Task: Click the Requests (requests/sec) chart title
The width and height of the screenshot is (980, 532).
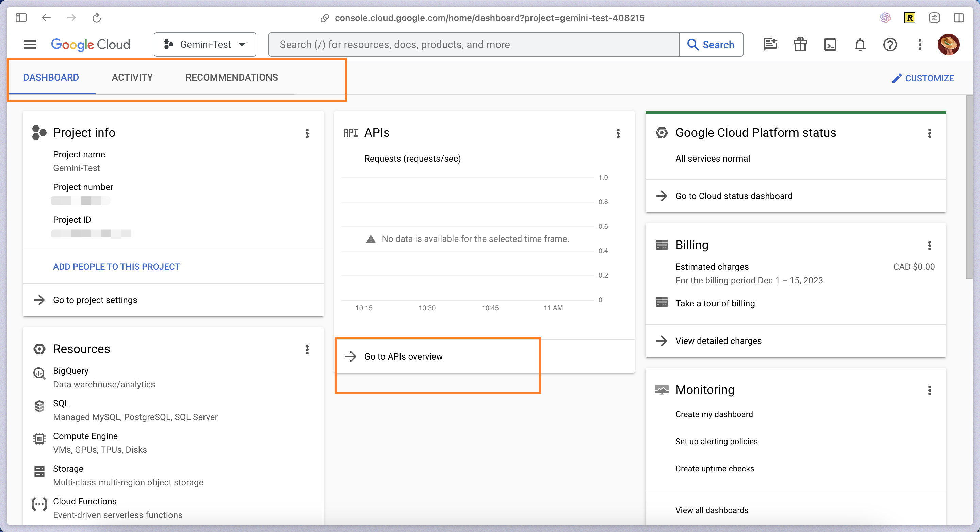Action: click(x=412, y=159)
